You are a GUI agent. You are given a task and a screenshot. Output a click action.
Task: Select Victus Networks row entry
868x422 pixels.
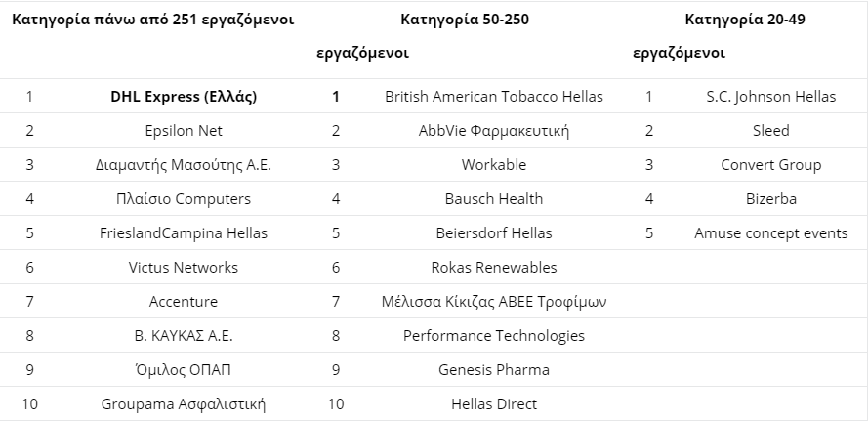[184, 268]
